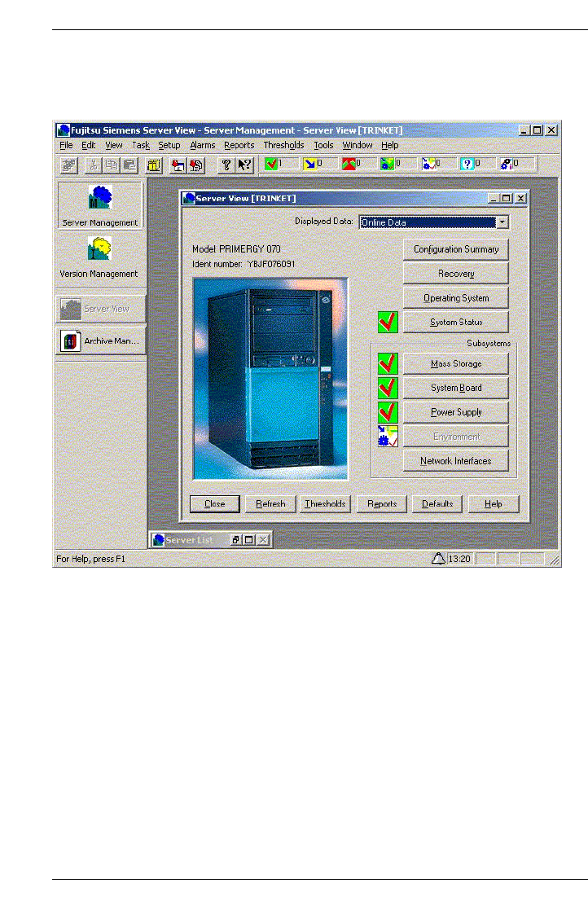
Task: Click the question mark Help toolbar icon
Action: tap(226, 165)
